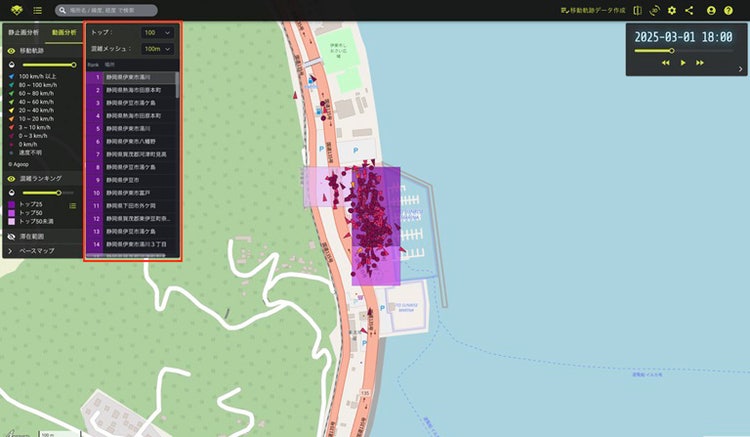The width and height of the screenshot is (750, 437).
Task: Click the 3 ~ 10 km/h red arrow legend
Action: pyautogui.click(x=11, y=127)
